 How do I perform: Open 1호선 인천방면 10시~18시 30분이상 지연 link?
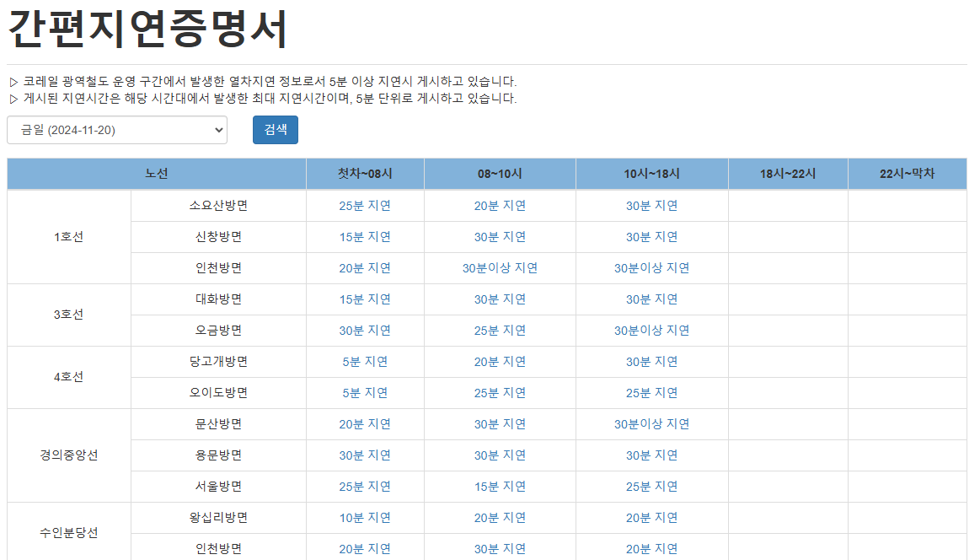(x=652, y=268)
